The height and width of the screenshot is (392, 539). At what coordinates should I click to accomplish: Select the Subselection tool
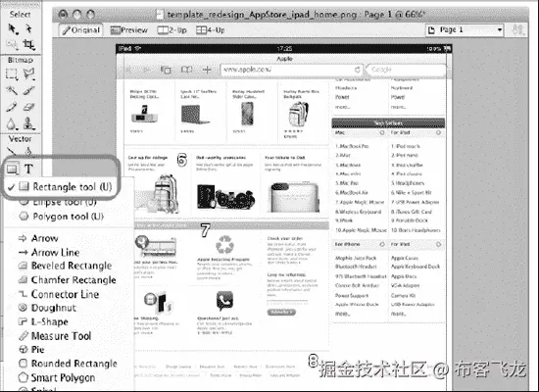[x=28, y=28]
